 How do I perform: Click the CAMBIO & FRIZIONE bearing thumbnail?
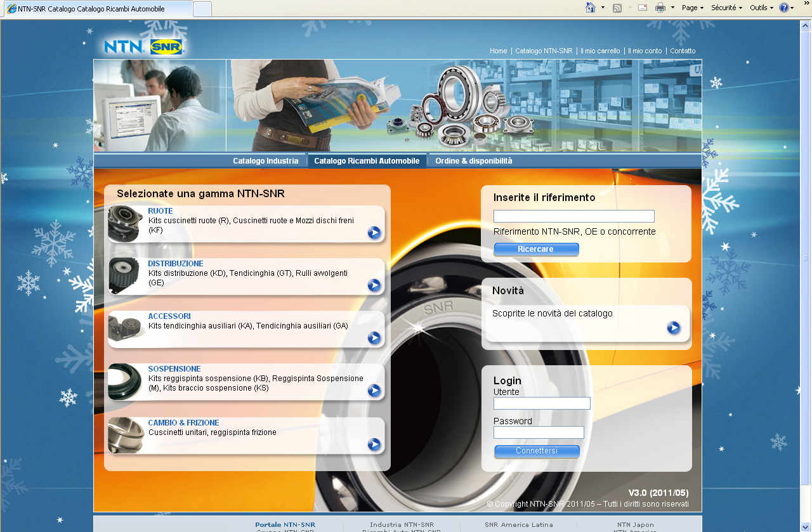[x=125, y=436]
